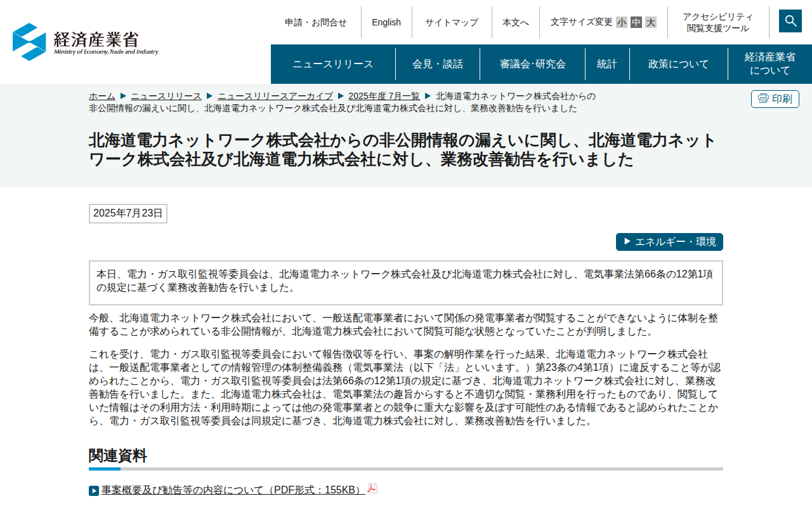Viewport: 812px width, 508px height.
Task: Click the METI logo
Action: [86, 42]
